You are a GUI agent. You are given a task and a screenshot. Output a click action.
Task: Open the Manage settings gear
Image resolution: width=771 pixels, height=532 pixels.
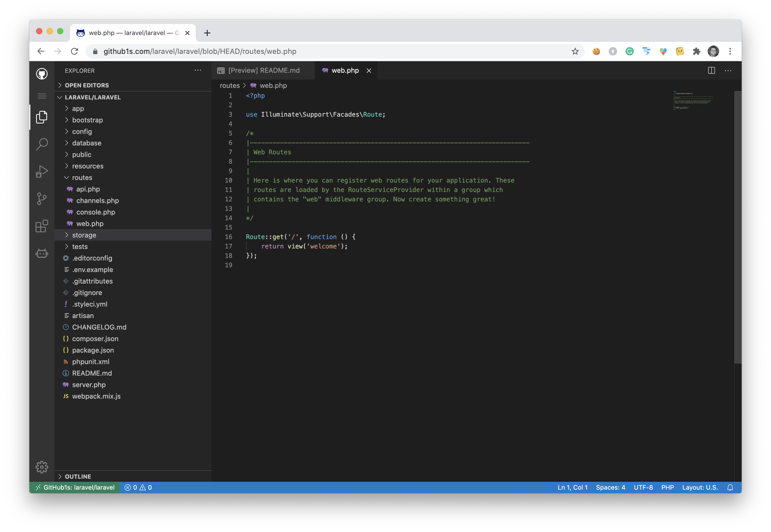pyautogui.click(x=42, y=467)
